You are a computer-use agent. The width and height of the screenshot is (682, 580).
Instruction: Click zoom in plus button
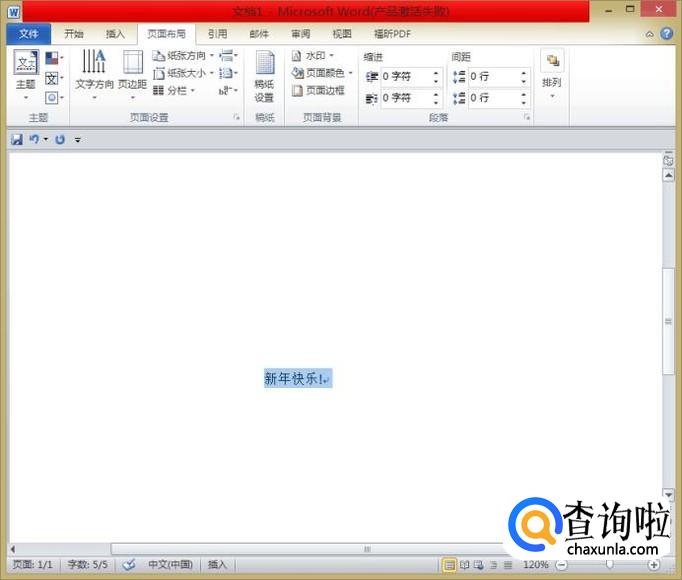click(x=653, y=565)
